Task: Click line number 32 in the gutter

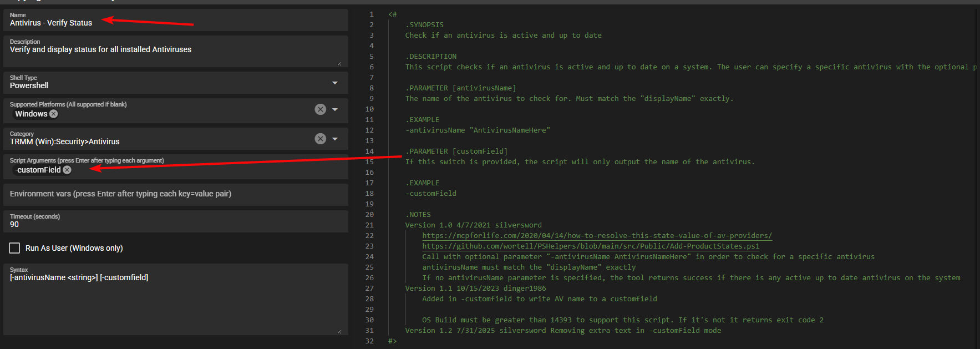Action: [369, 341]
